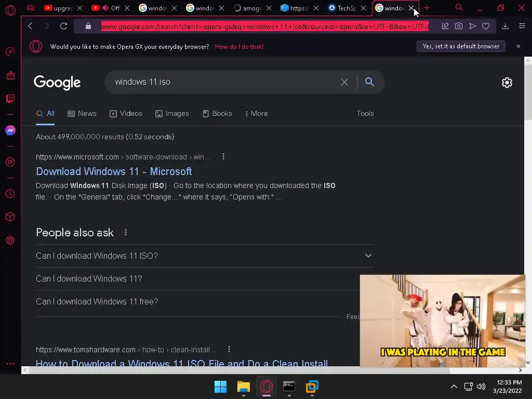Go back to previous page
Screen dimensions: 532x399
click(x=30, y=26)
